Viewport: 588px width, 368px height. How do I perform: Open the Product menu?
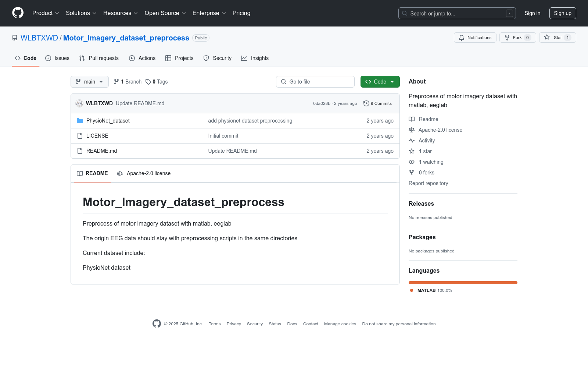46,13
